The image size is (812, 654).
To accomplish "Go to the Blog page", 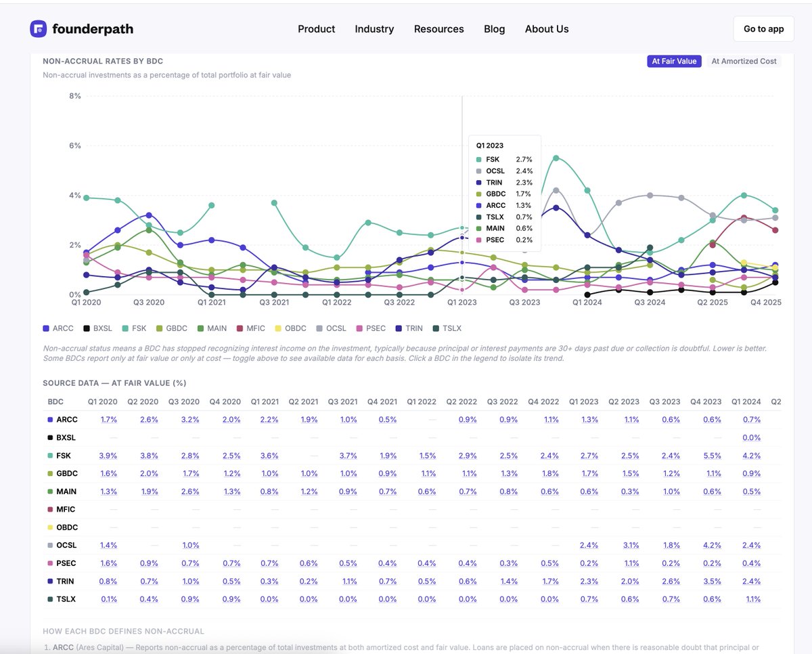I will point(495,29).
